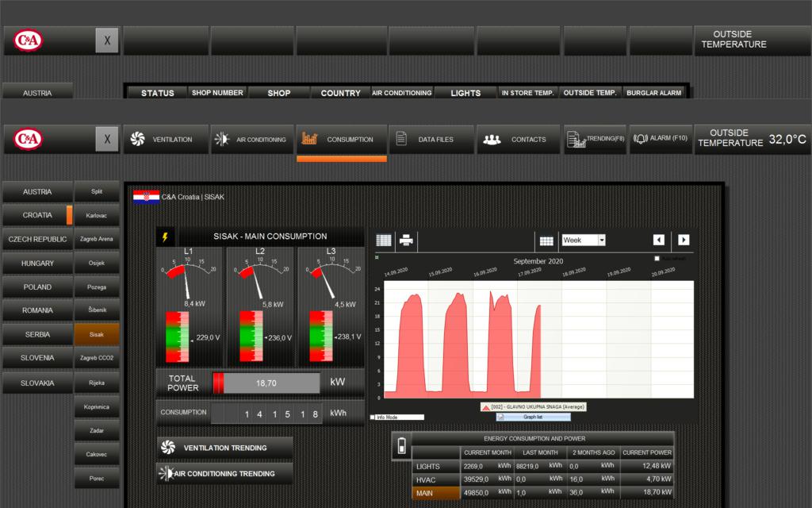Advance chart with right arrow button

pos(684,241)
